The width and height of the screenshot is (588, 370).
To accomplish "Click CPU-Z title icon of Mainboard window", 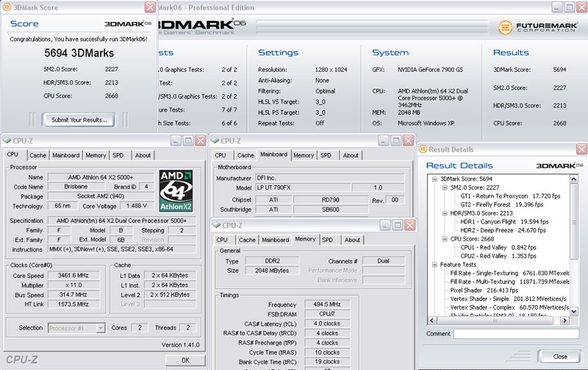I will coord(215,140).
